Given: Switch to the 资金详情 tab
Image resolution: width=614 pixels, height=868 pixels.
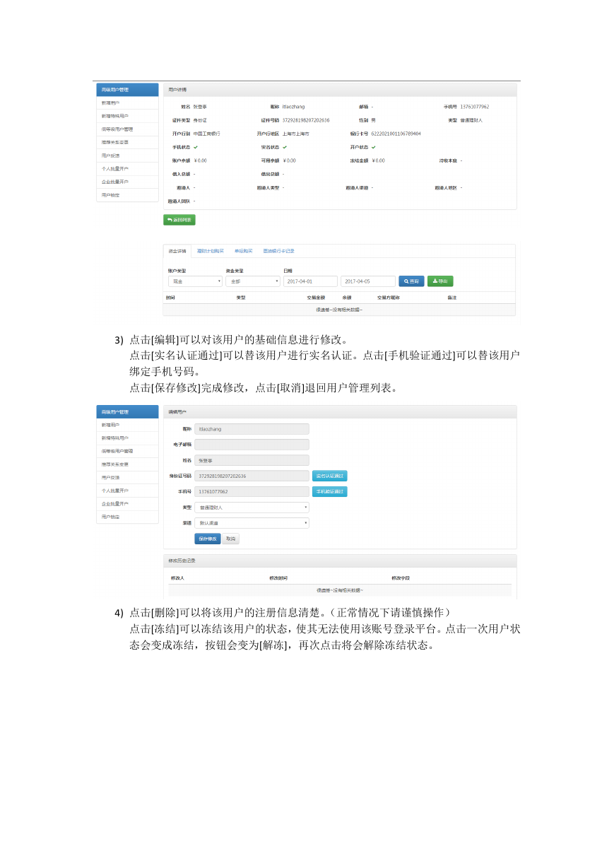Looking at the screenshot, I should 177,251.
